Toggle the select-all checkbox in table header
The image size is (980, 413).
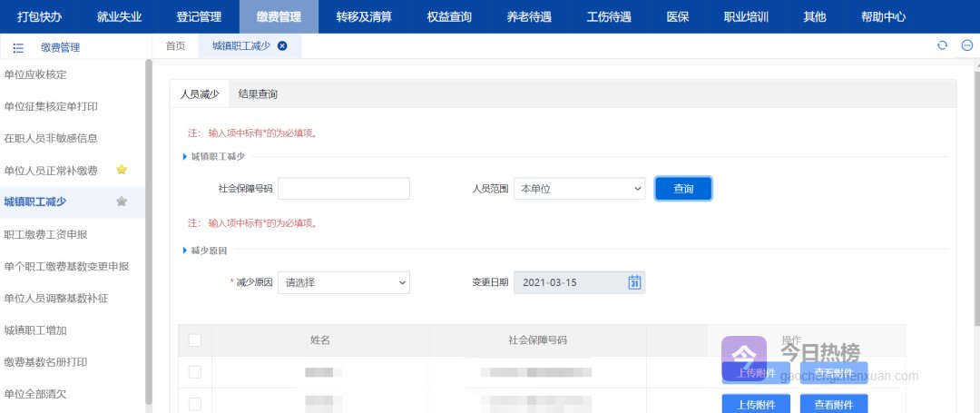pyautogui.click(x=194, y=340)
